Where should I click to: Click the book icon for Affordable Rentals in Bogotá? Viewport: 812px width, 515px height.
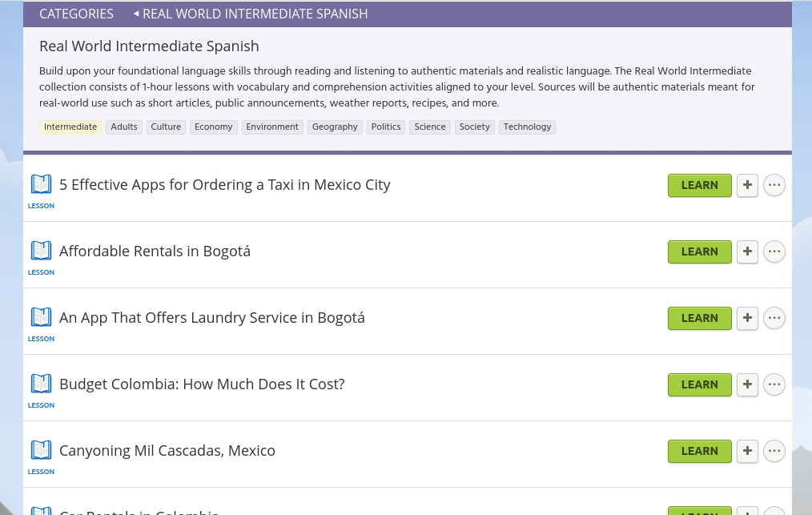click(x=41, y=251)
